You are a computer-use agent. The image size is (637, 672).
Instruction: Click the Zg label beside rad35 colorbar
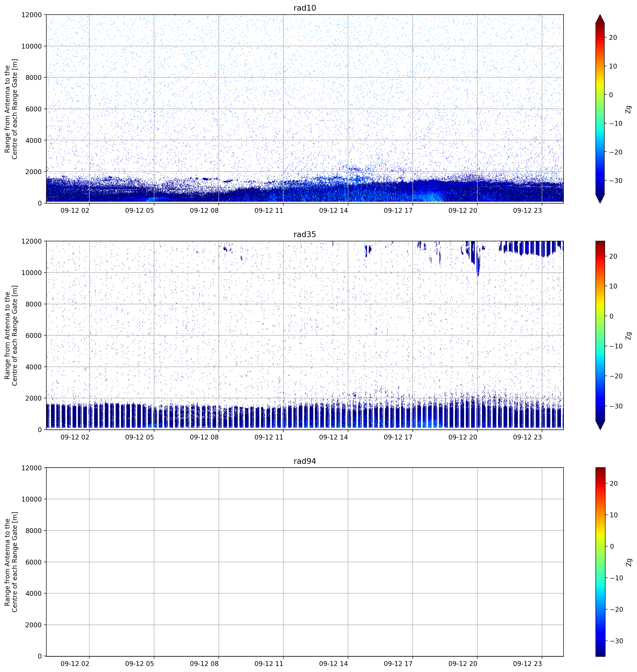[x=628, y=336]
